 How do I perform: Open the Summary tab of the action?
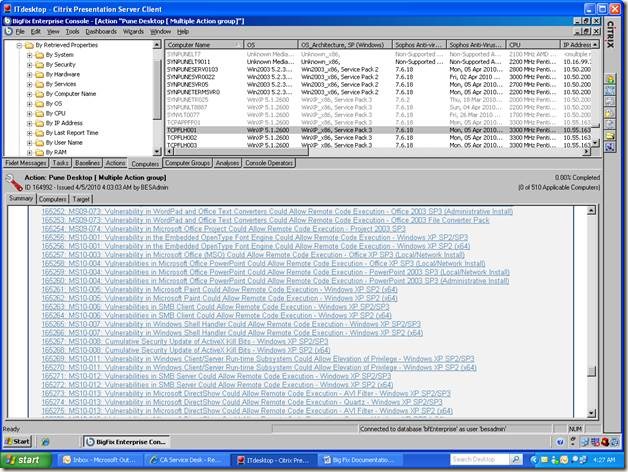point(21,198)
